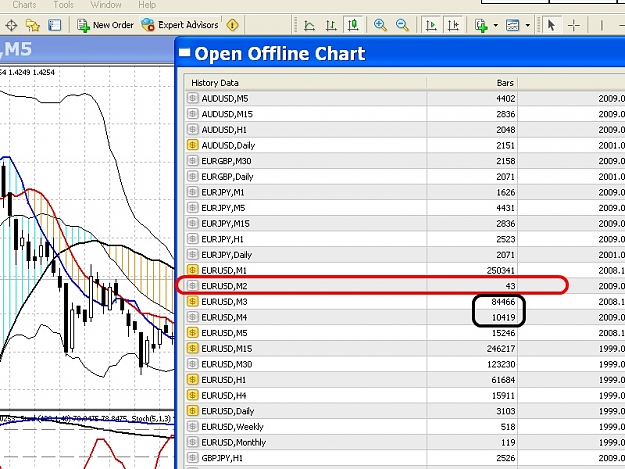
Task: Click the 4402 bars value
Action: 505,98
